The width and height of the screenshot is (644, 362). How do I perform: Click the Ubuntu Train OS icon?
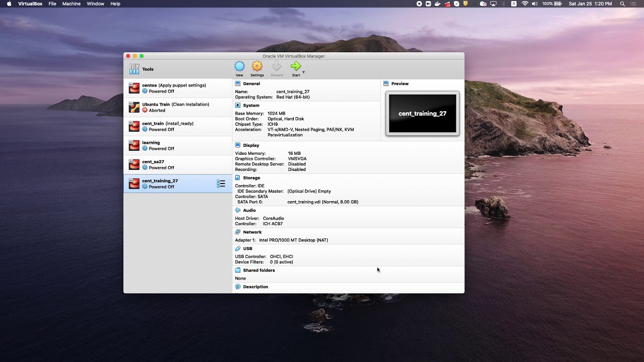point(134,107)
